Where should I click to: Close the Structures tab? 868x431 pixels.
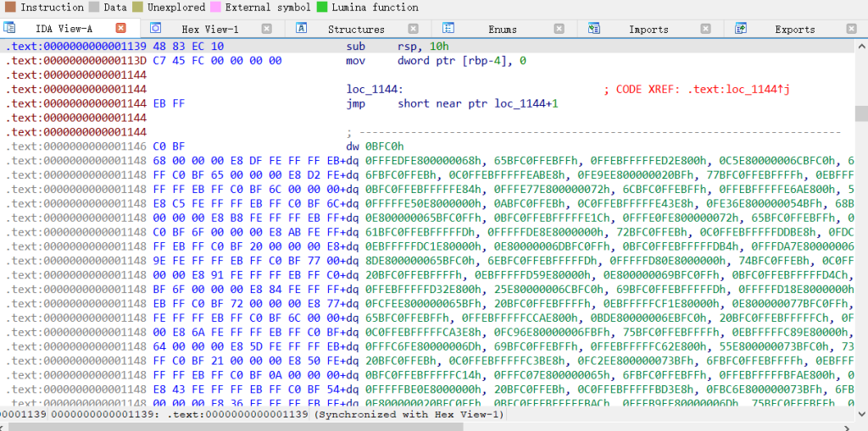tap(413, 29)
